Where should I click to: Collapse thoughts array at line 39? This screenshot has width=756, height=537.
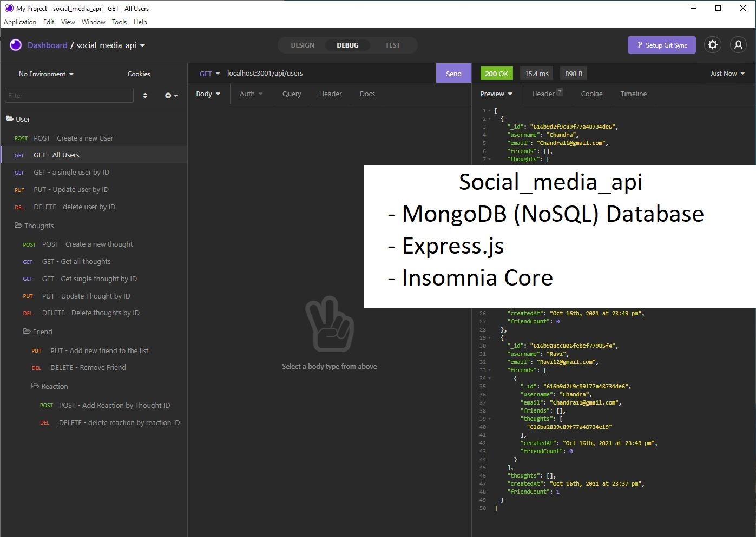coord(489,419)
